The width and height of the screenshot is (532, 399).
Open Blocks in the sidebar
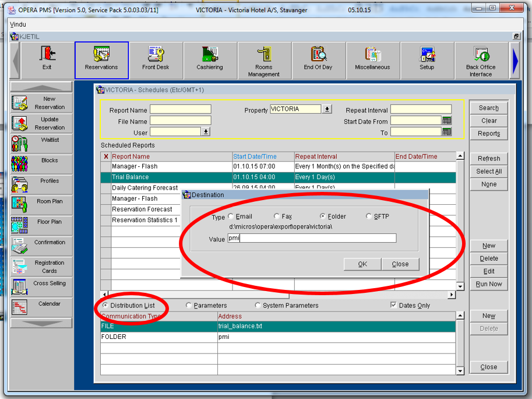click(41, 164)
